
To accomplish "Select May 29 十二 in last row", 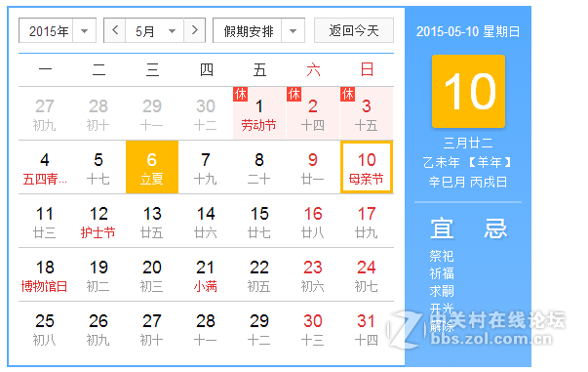I will [259, 328].
